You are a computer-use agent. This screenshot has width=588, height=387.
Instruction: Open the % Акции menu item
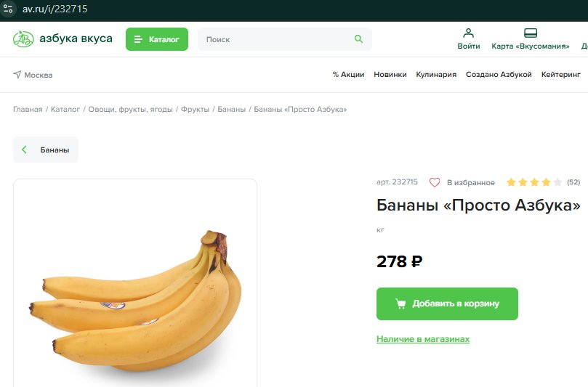(348, 75)
